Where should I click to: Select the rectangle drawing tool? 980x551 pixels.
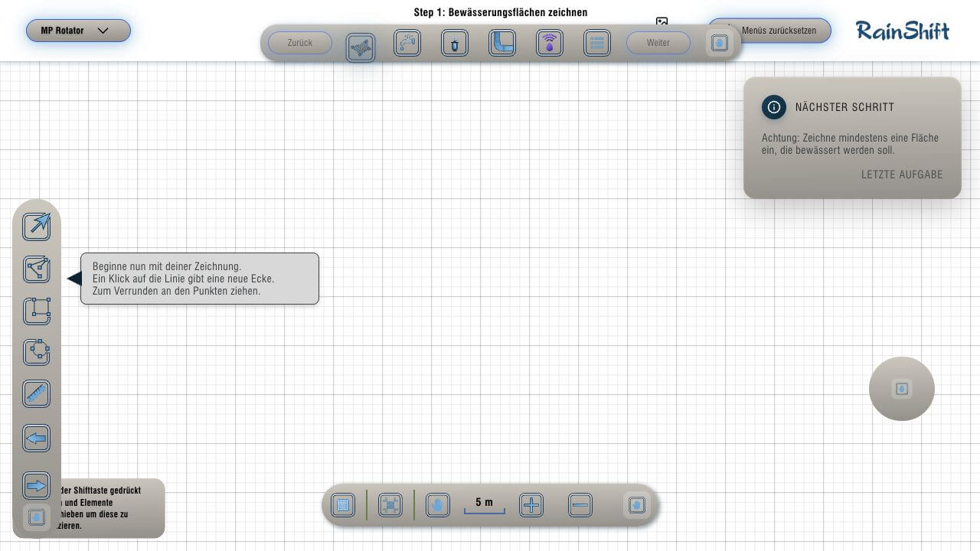coord(37,311)
